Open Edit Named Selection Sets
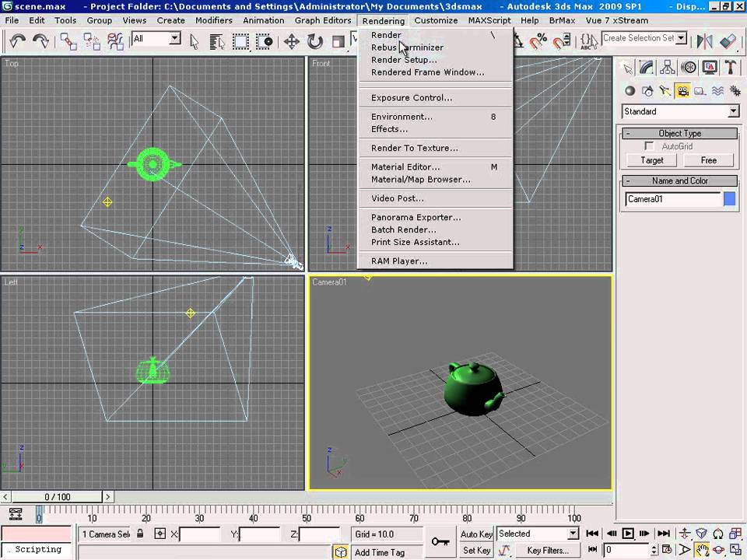The width and height of the screenshot is (747, 560). tap(589, 41)
